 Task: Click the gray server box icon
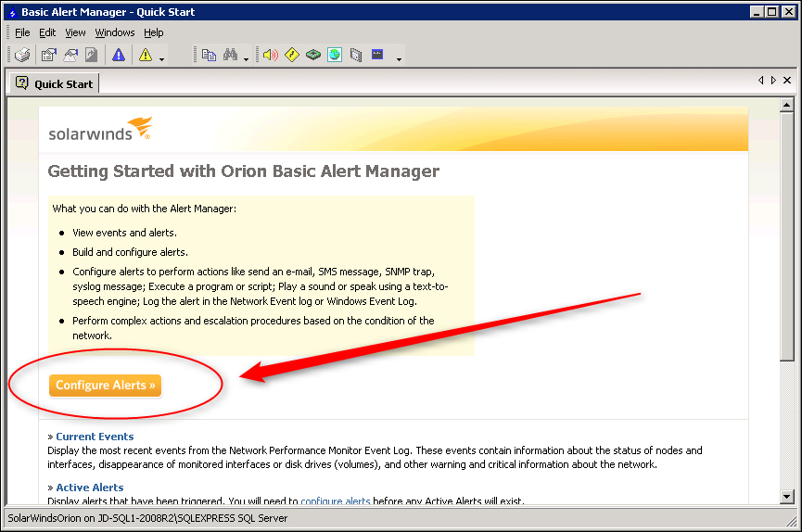[x=356, y=55]
